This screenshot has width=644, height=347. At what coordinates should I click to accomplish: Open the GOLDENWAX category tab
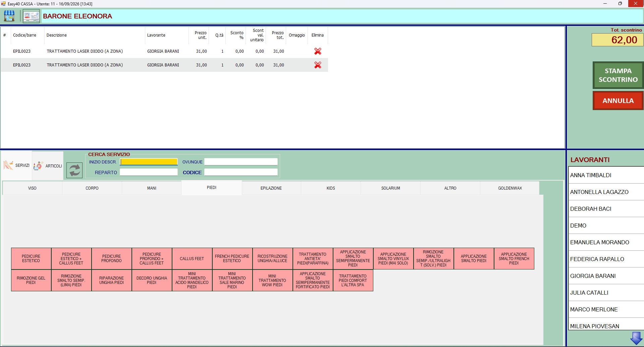tap(510, 188)
